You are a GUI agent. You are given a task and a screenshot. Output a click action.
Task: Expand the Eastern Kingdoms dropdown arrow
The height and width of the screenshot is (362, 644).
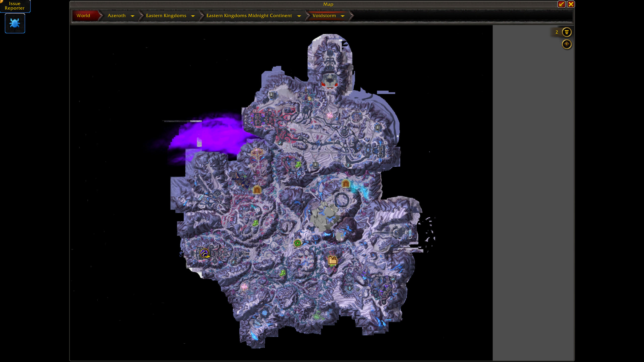193,16
